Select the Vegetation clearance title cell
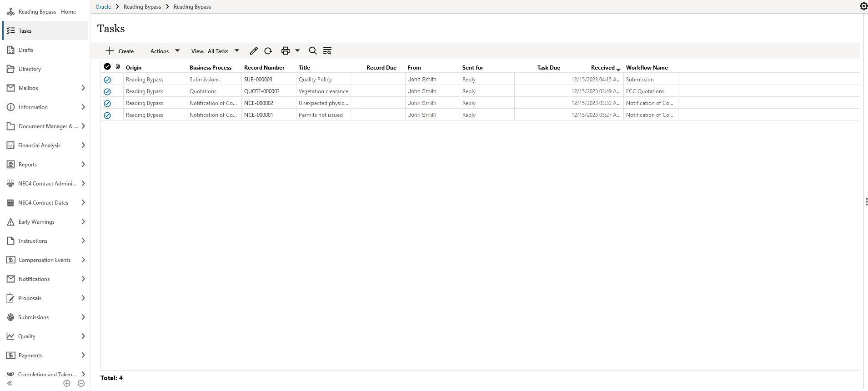 [x=323, y=91]
